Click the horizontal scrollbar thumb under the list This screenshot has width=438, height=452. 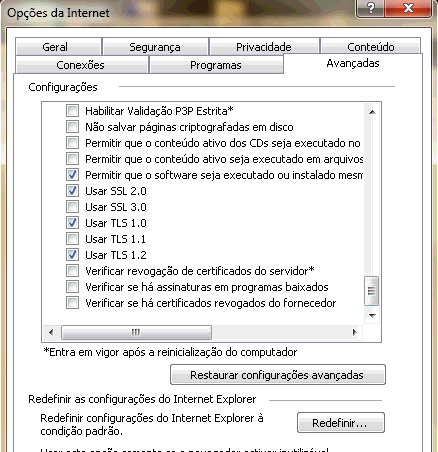pos(136,332)
